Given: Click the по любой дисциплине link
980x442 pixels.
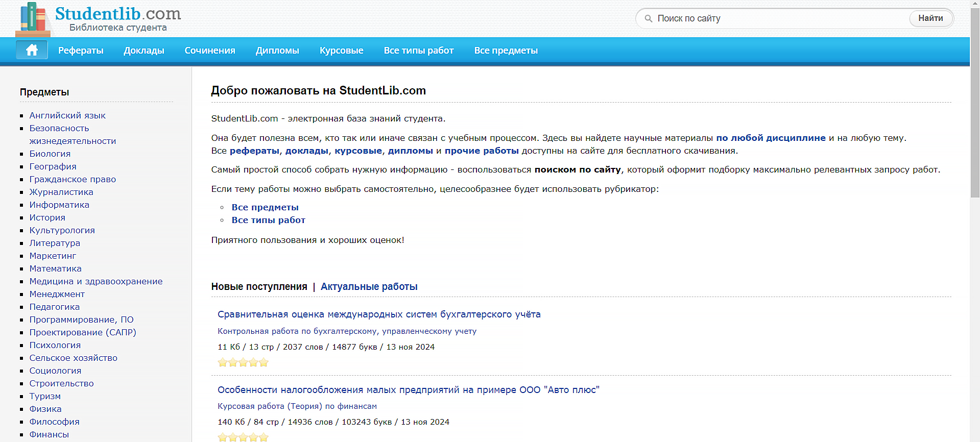Looking at the screenshot, I should point(771,138).
